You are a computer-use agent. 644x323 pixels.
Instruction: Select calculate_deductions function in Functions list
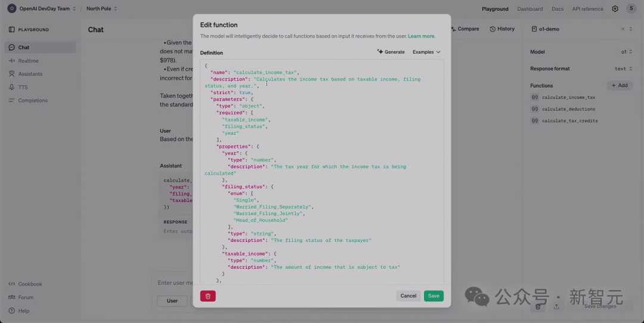[568, 109]
